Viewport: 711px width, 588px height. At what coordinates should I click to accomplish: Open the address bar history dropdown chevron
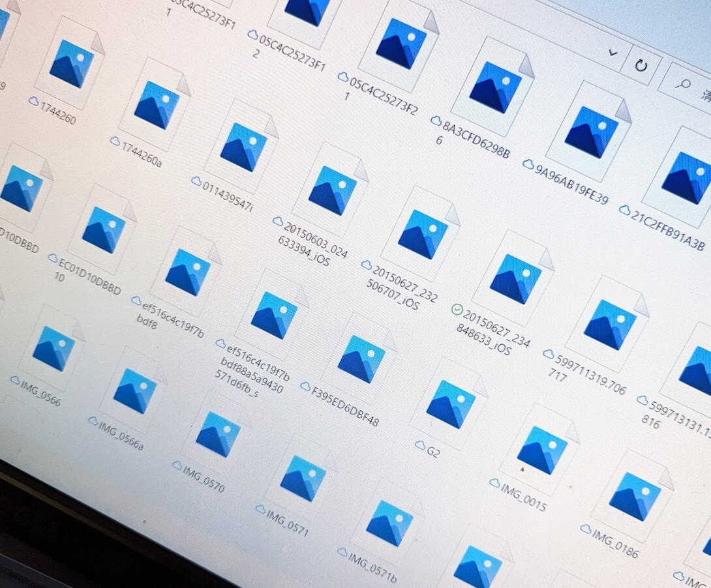tap(613, 53)
